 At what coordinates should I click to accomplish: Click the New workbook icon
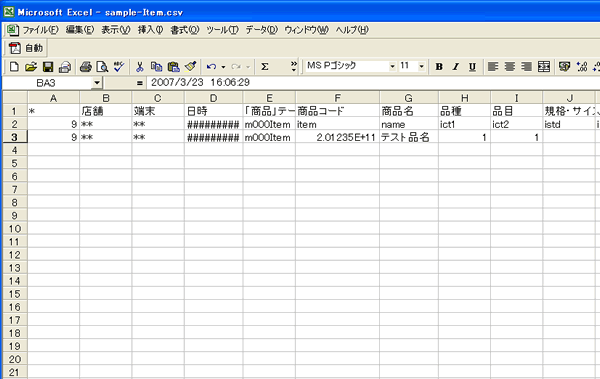(14, 67)
